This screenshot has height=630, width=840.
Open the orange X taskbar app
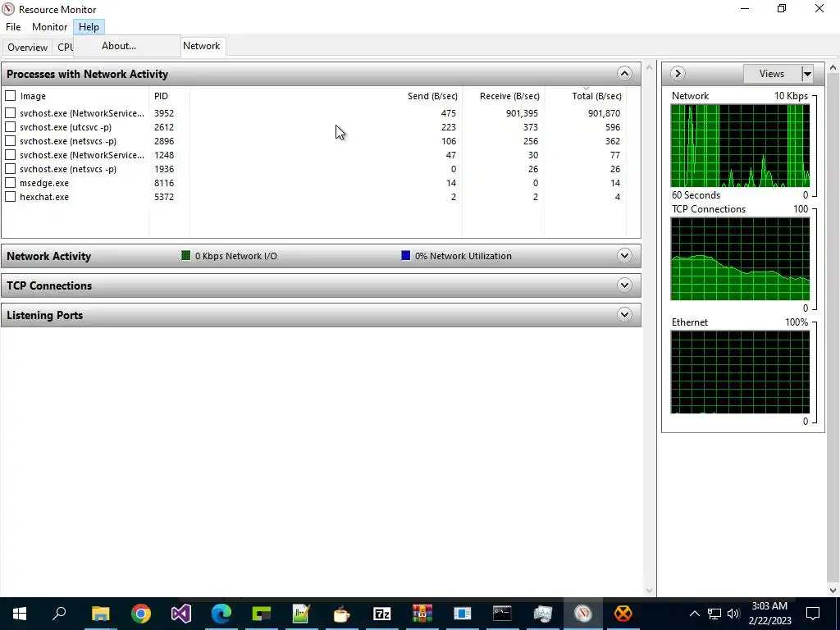(x=623, y=614)
